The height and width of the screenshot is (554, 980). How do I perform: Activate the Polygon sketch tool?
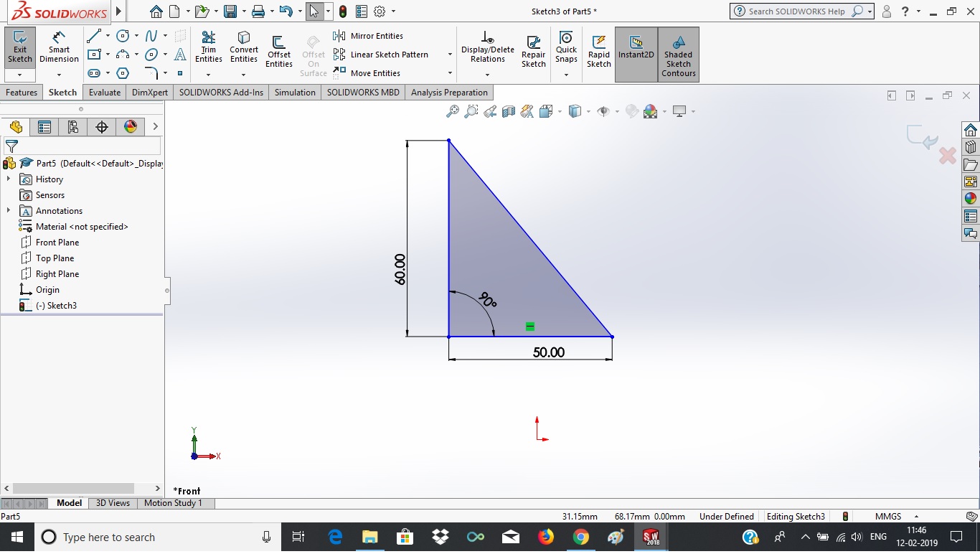pos(123,73)
